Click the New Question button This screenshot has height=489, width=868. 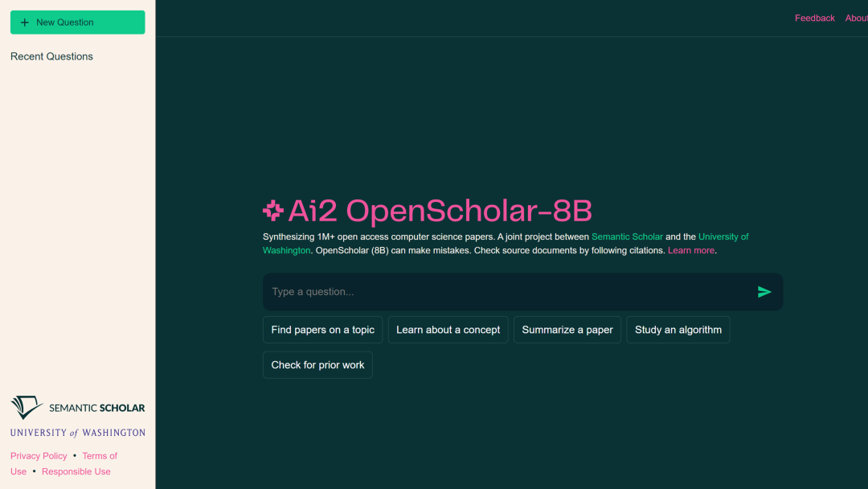(77, 23)
